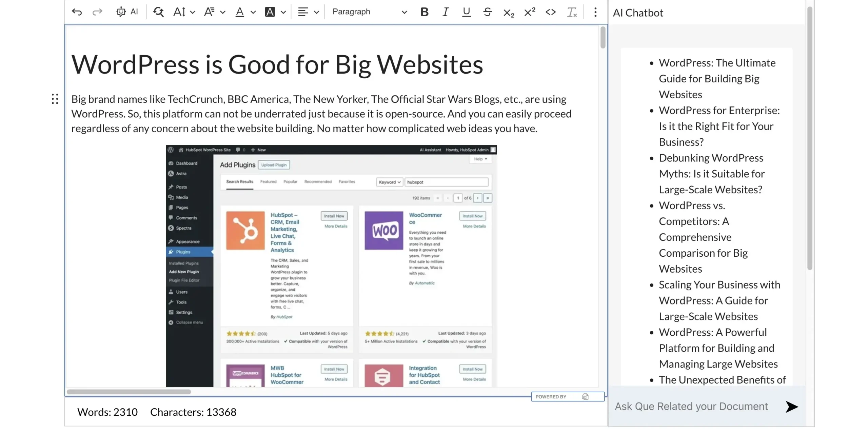Click the drag handle next to the paragraph
Image resolution: width=868 pixels, height=432 pixels.
[55, 99]
